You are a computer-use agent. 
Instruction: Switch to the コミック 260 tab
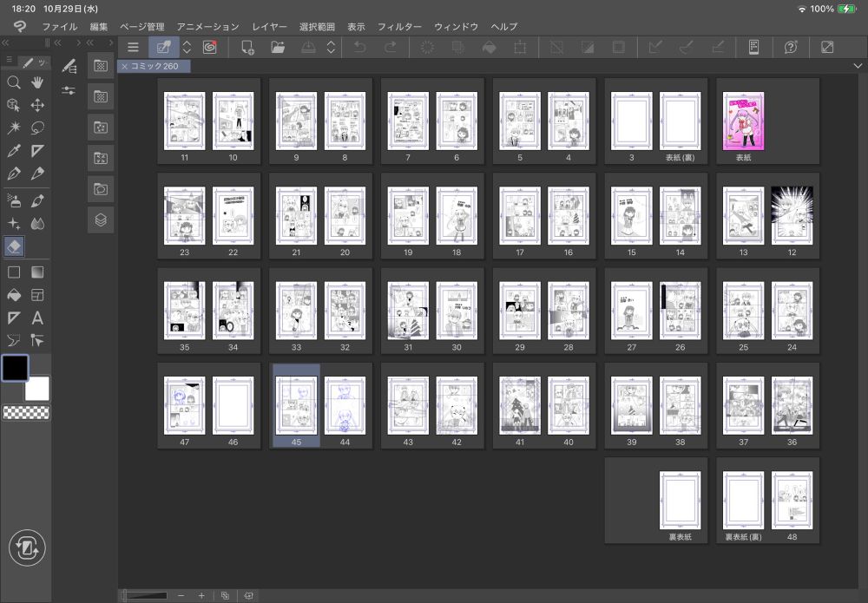point(155,66)
